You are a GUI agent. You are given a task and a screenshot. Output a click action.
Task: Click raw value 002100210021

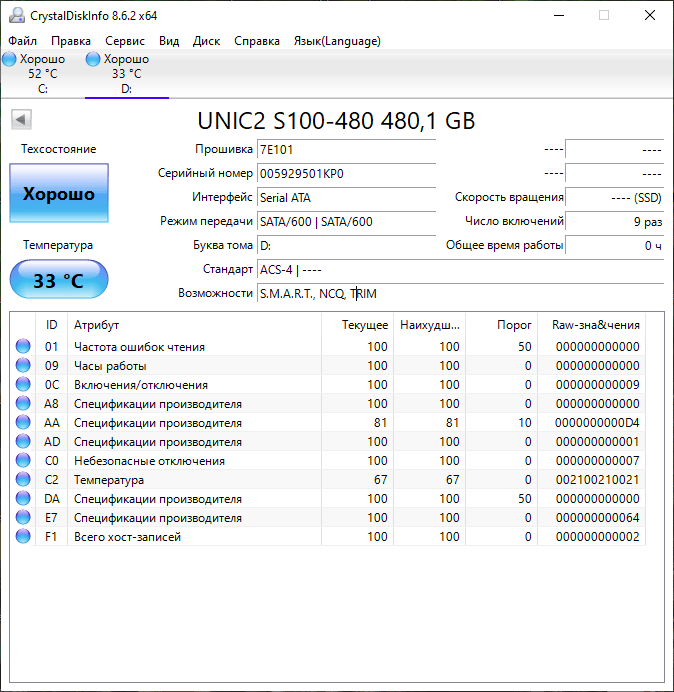597,480
